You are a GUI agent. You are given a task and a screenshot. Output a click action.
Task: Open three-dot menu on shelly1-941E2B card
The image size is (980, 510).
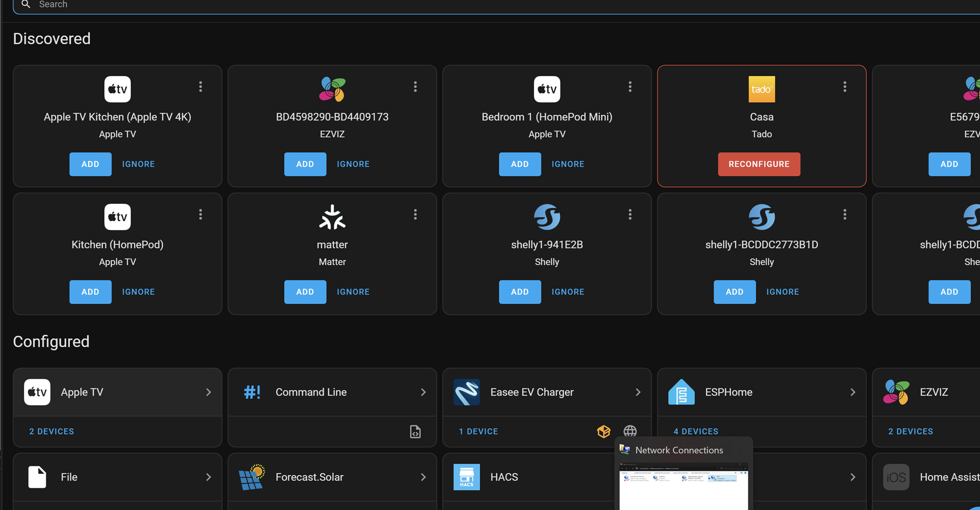click(630, 215)
